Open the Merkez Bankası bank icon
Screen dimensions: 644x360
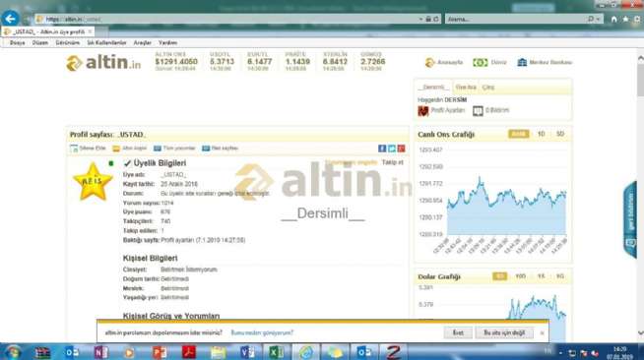522,62
